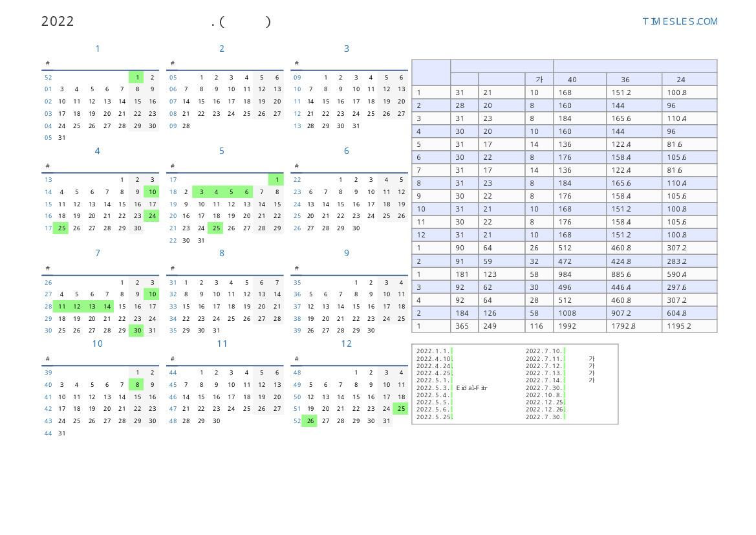Click the "2022.5.1." holiday list entry
Screen dimensions: 756x535
pyautogui.click(x=433, y=380)
